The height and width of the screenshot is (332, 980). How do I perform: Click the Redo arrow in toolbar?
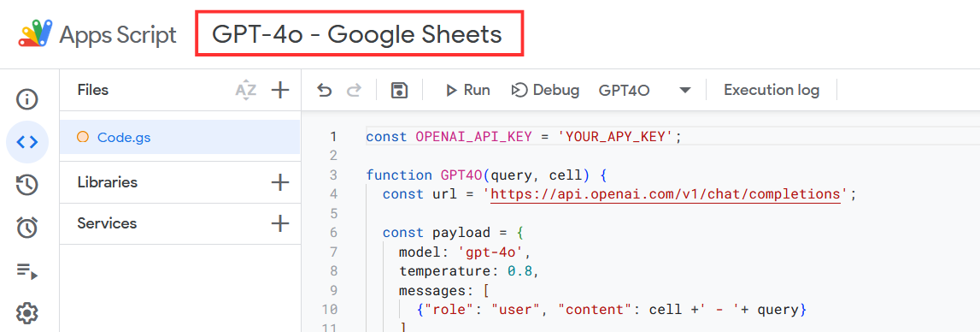pos(355,90)
